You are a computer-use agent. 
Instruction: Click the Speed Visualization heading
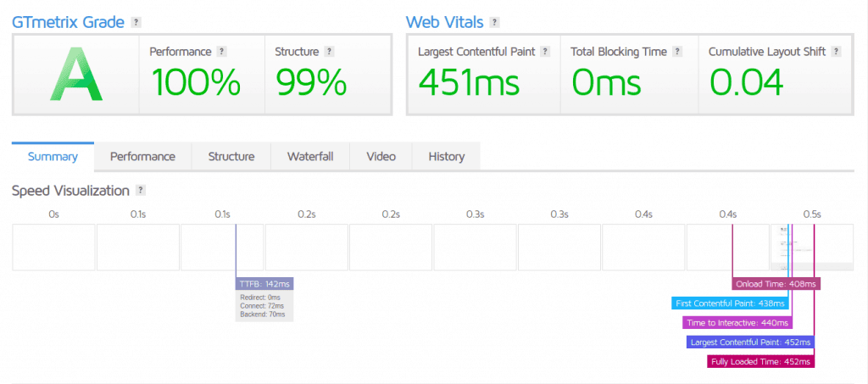click(70, 191)
